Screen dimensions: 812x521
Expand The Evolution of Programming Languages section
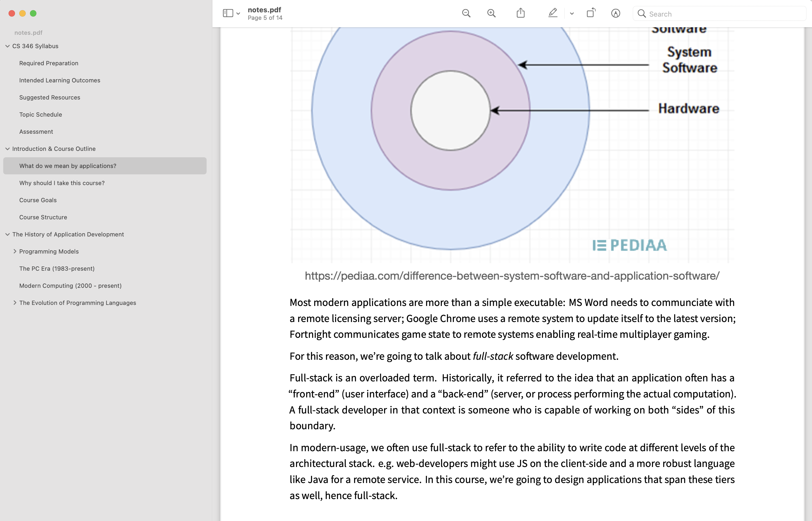click(14, 303)
